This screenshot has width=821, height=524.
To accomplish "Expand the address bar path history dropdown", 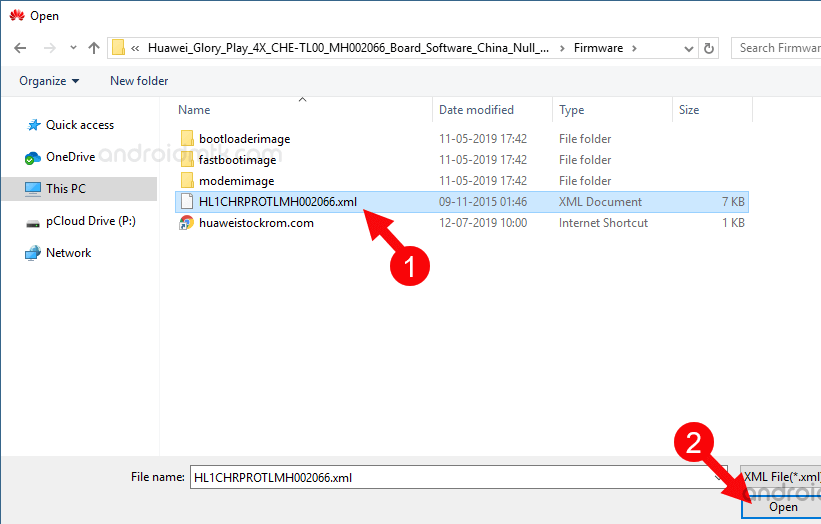I will point(687,48).
